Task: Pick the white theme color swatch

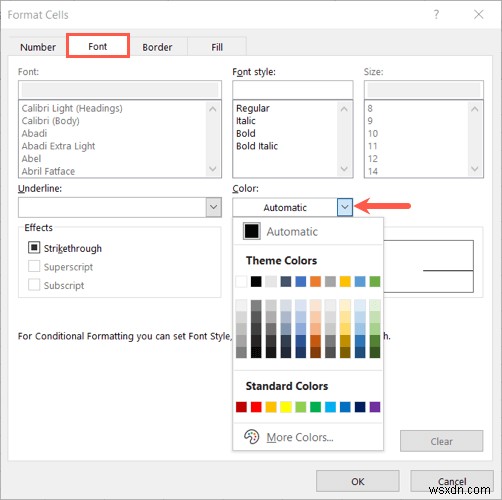Action: click(241, 281)
